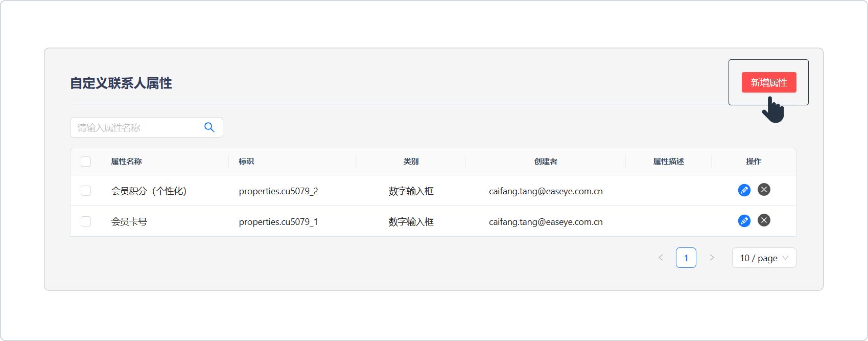Screen dimensions: 868x341
Task: Click the 自定义联系人属性 page title
Action: [121, 83]
